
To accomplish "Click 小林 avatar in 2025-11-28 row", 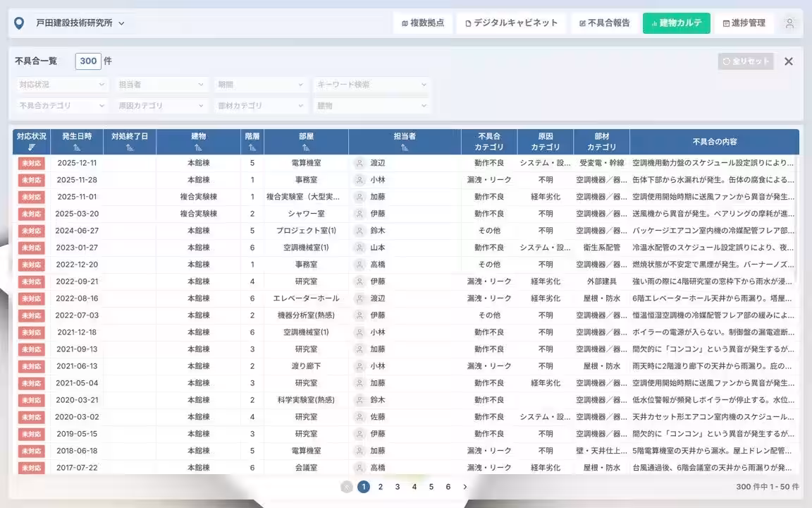I will coord(359,180).
